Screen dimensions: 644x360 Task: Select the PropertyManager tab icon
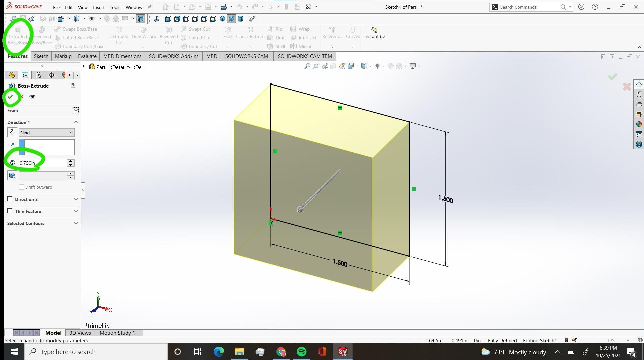pos(25,75)
